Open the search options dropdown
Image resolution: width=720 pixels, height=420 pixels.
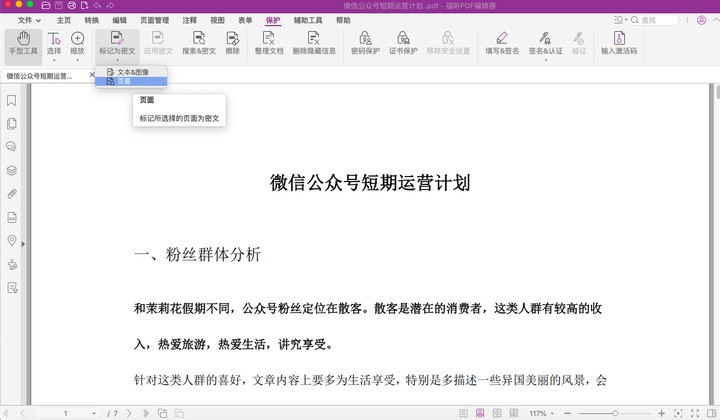[x=620, y=20]
